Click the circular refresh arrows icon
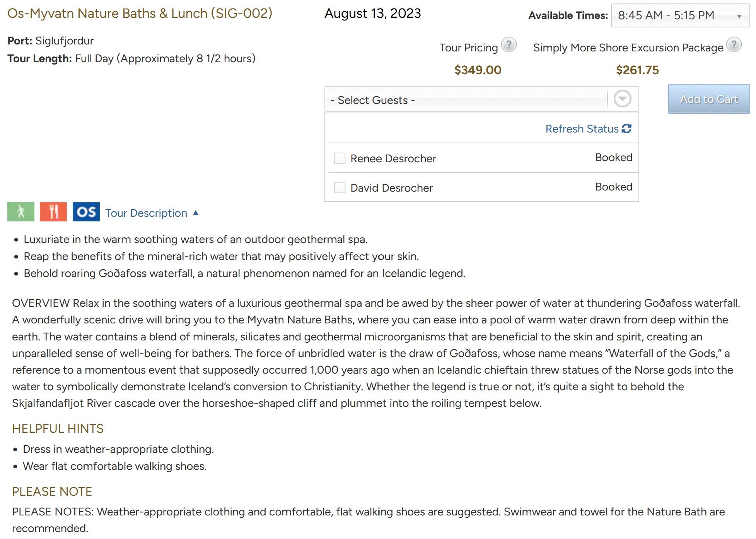Viewport: 756px width, 539px height. (626, 129)
